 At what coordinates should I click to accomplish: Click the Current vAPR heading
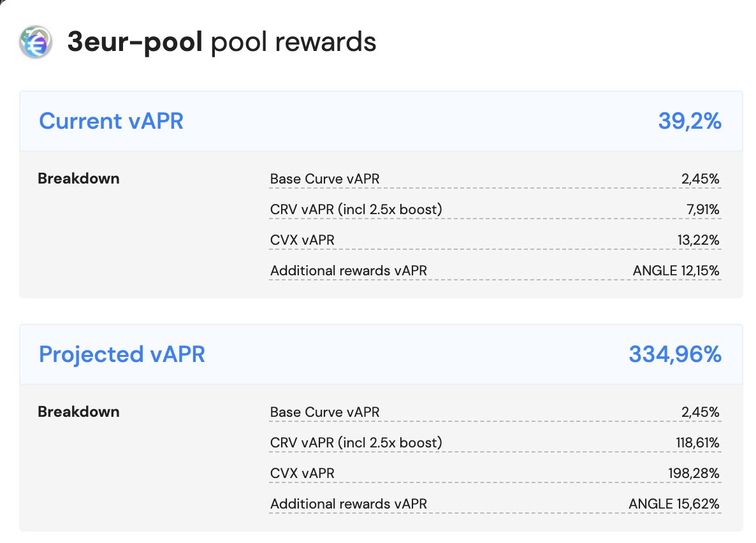[110, 121]
